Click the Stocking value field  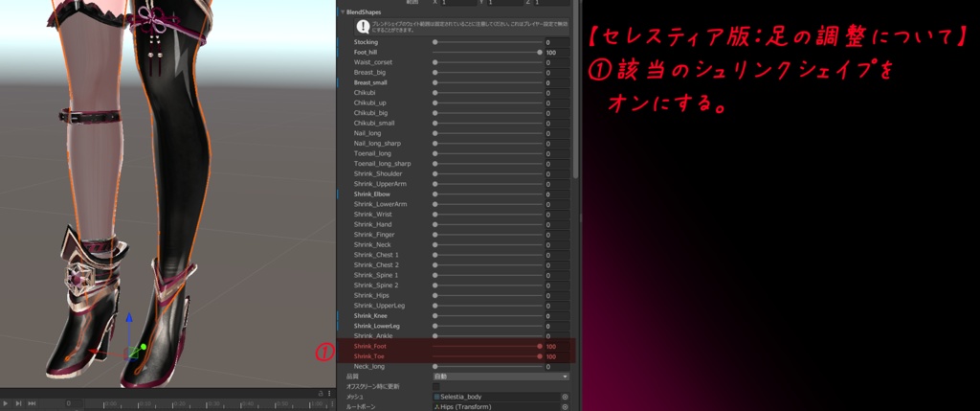[x=557, y=42]
